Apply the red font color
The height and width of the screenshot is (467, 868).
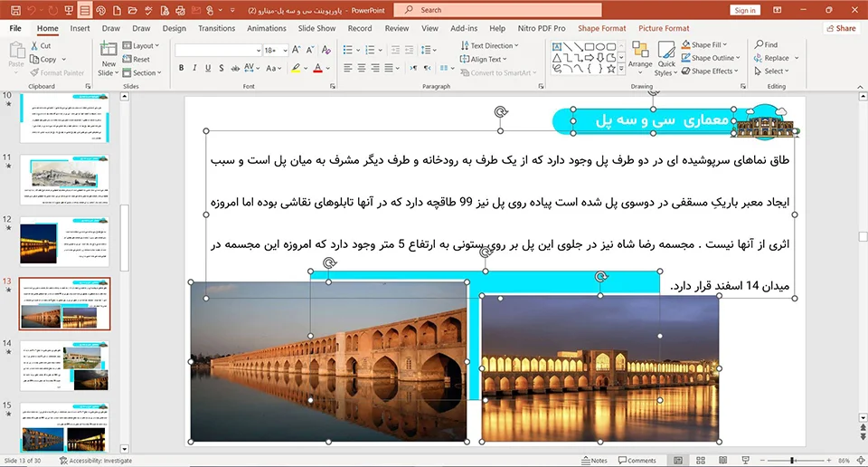[x=317, y=68]
